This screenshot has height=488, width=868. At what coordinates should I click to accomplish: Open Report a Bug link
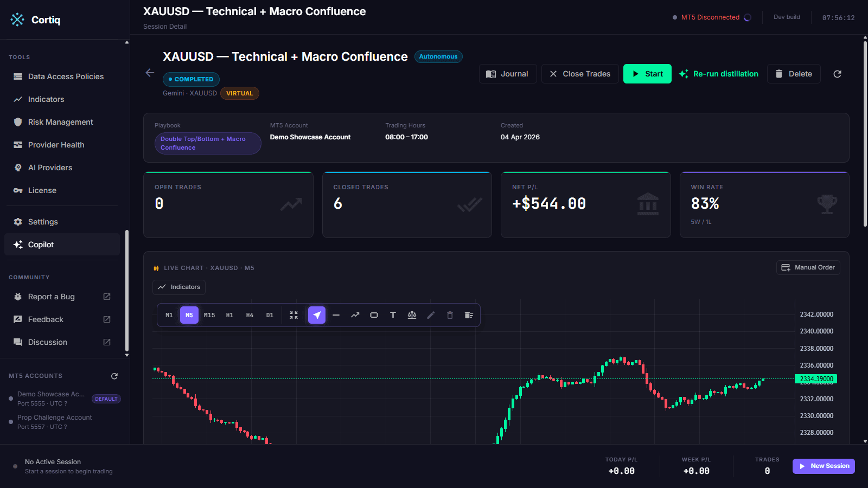click(62, 297)
